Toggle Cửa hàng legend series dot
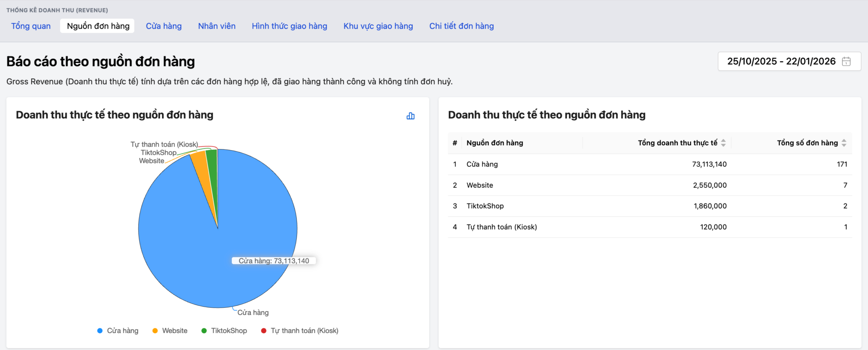 [x=100, y=331]
